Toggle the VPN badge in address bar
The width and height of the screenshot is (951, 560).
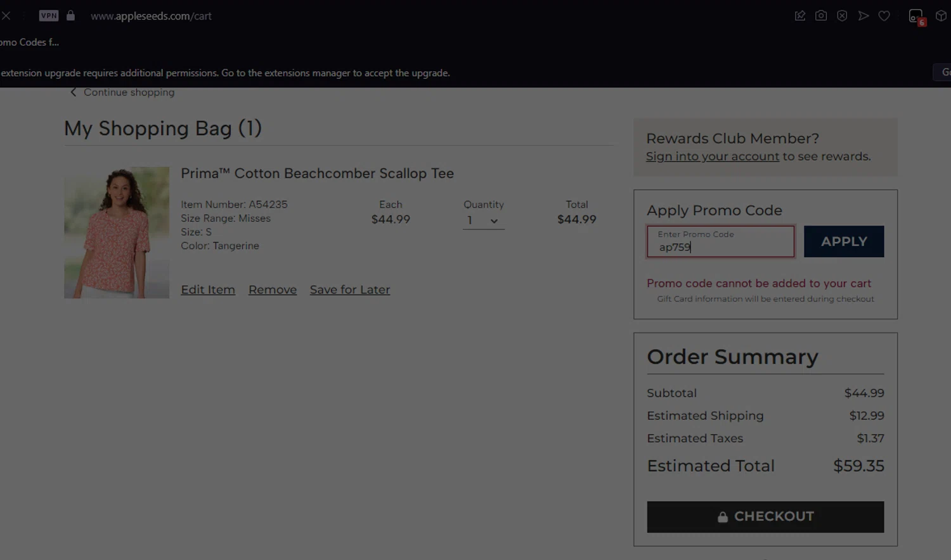pos(49,16)
